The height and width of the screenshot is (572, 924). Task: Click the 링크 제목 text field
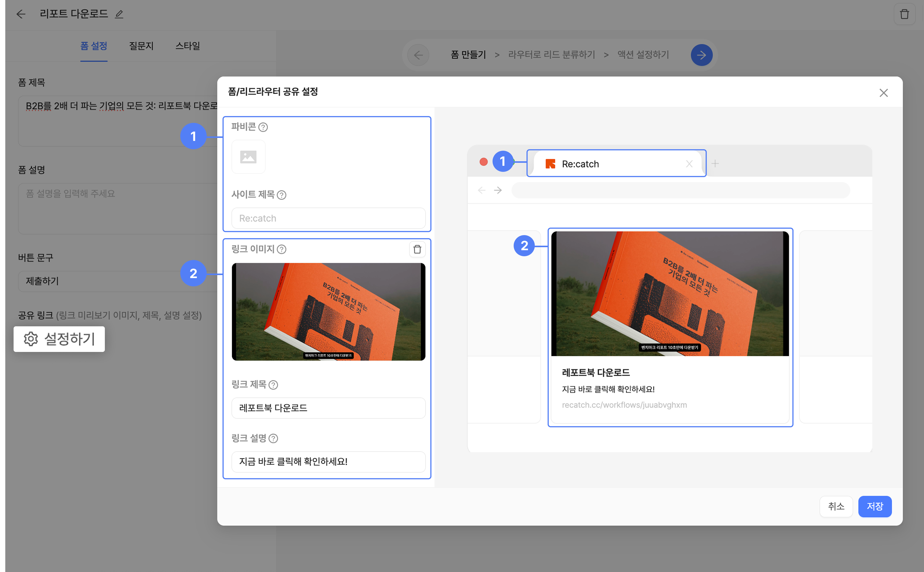[328, 408]
